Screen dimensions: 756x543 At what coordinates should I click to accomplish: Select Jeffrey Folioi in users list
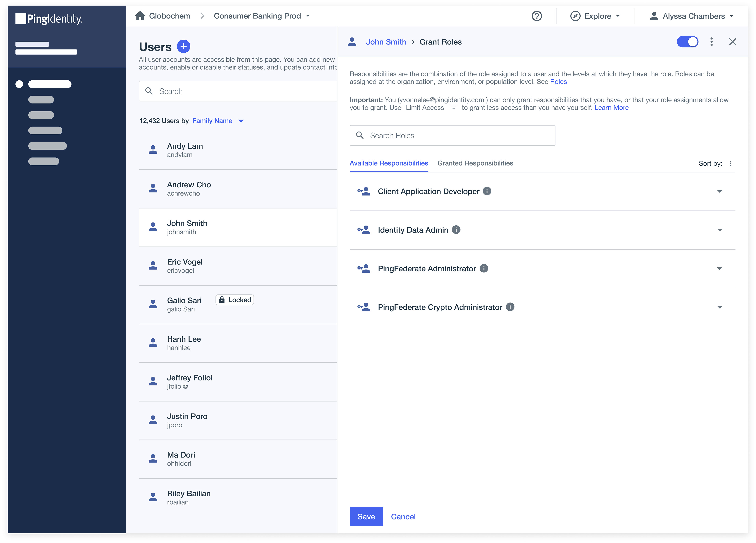[x=238, y=382]
